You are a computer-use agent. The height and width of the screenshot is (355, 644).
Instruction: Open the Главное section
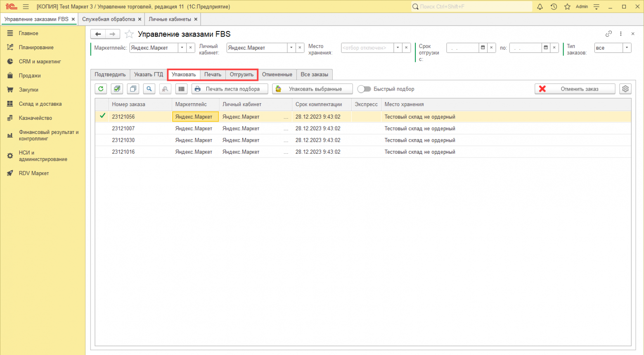pyautogui.click(x=28, y=33)
